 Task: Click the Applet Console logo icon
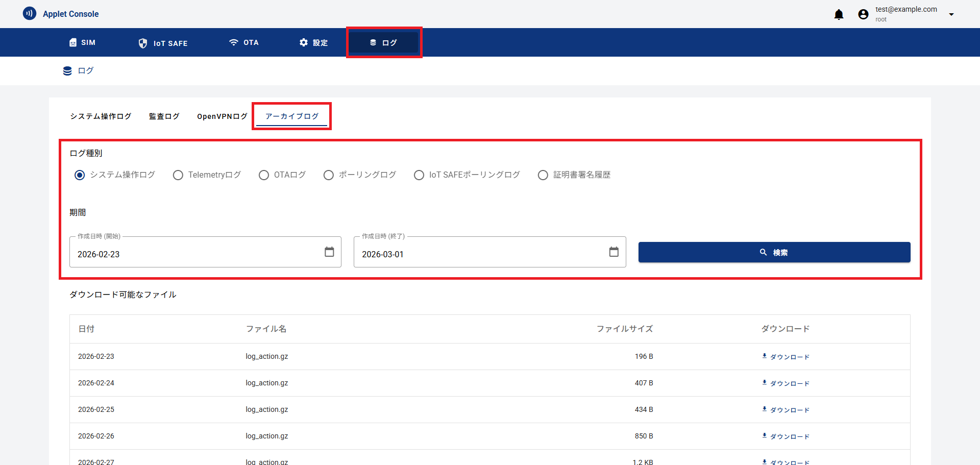[30, 14]
